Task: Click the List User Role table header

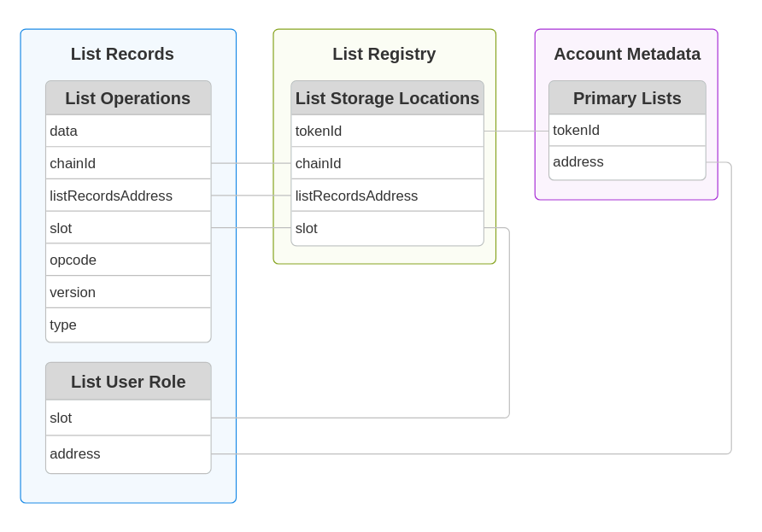Action: 127,382
